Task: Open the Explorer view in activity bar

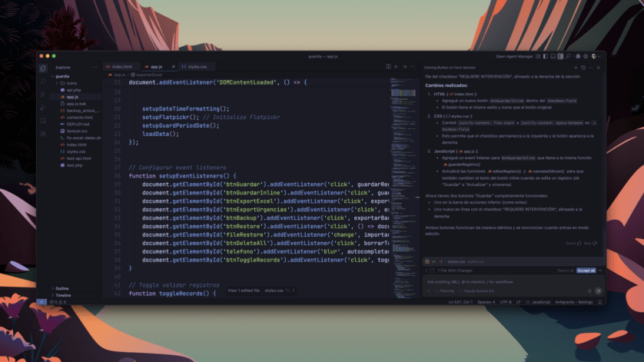Action: [x=43, y=68]
